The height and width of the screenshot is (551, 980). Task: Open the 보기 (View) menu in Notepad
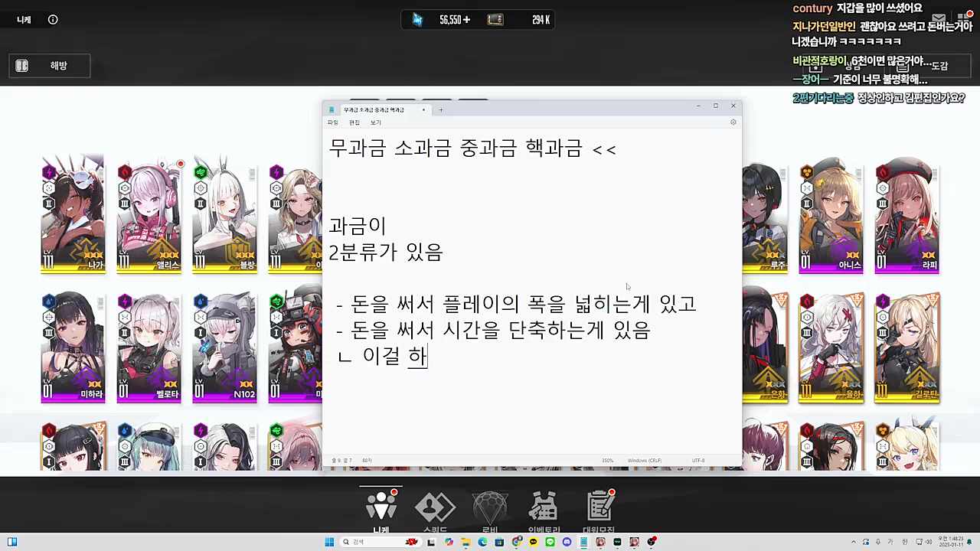pos(376,122)
